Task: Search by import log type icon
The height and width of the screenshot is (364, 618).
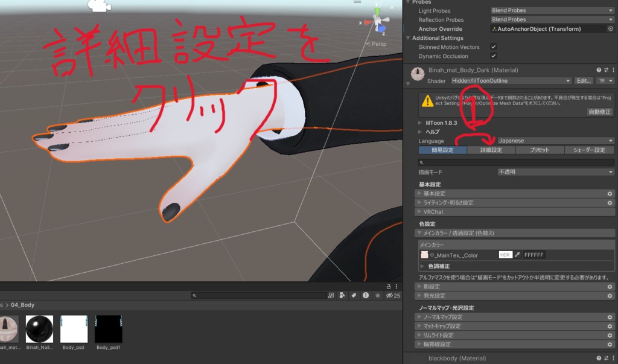Action: tap(366, 295)
